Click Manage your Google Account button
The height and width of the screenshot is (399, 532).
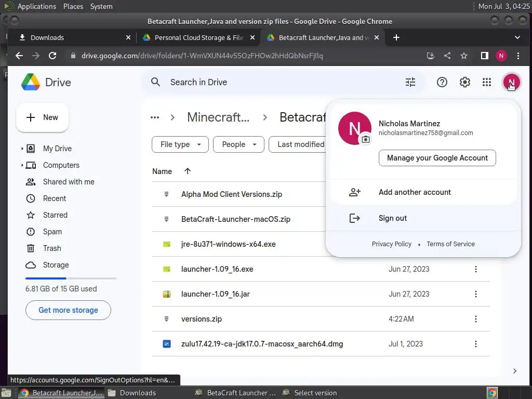(x=437, y=158)
